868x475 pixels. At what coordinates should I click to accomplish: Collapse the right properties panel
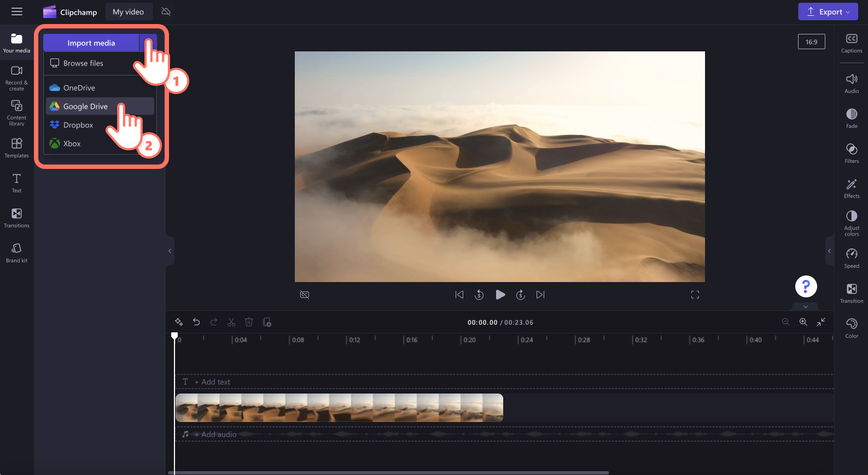[829, 251]
